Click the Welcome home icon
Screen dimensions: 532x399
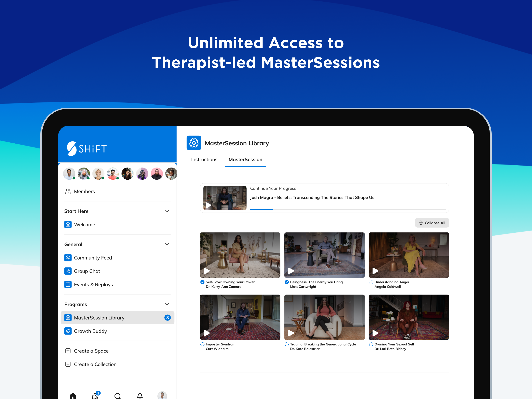(x=68, y=224)
